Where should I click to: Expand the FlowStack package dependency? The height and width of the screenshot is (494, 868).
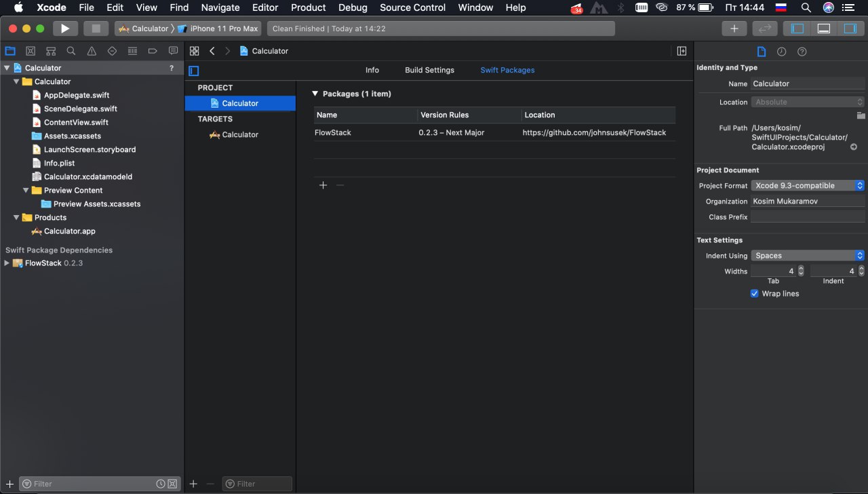[x=7, y=263]
